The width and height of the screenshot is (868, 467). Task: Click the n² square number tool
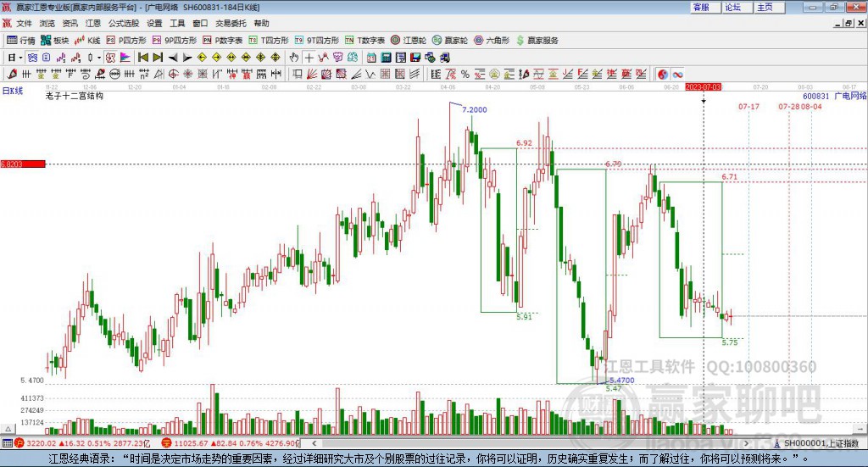pyautogui.click(x=144, y=74)
